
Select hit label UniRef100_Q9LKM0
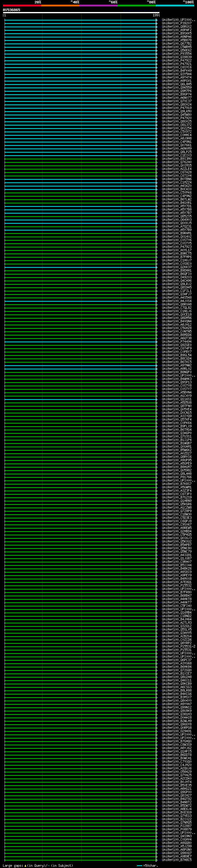coord(177,111)
